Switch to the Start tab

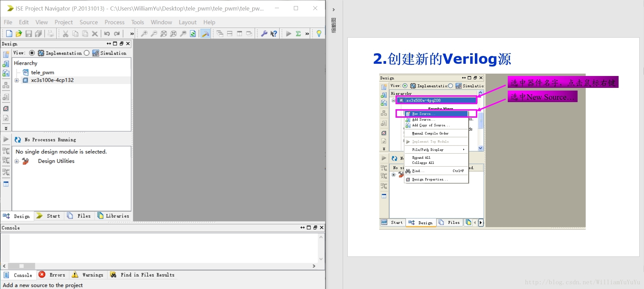click(48, 216)
